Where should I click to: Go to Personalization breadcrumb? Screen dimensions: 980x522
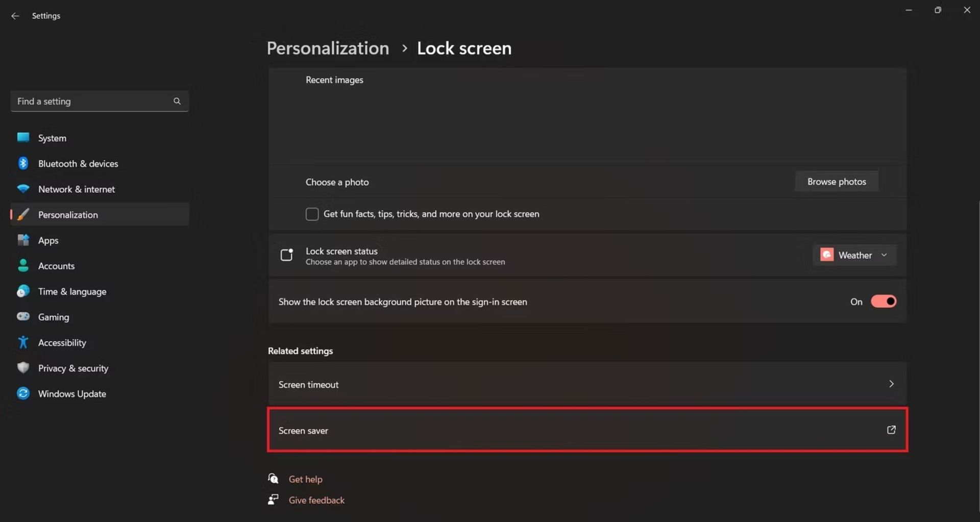(328, 48)
